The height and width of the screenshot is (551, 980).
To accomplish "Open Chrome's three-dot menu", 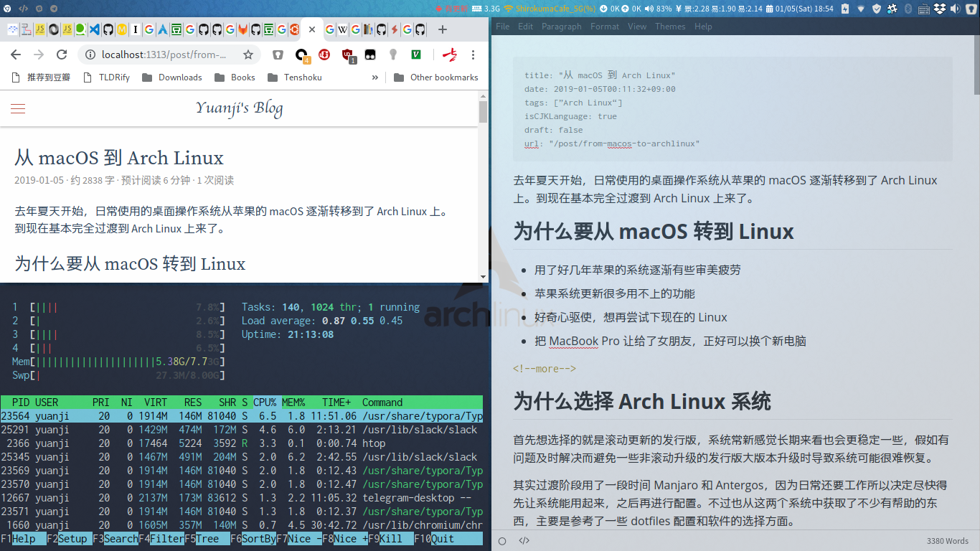I will pyautogui.click(x=473, y=55).
